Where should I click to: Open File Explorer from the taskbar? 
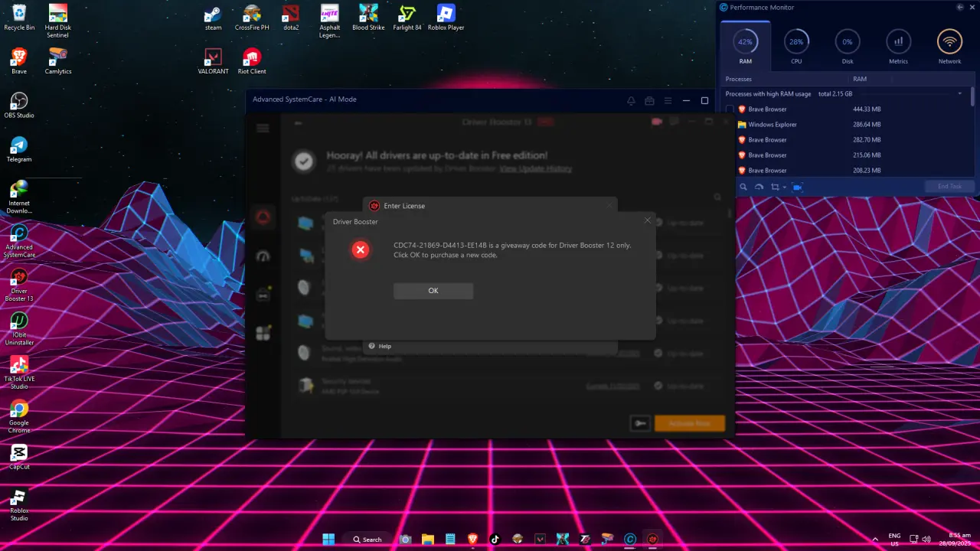coord(428,539)
